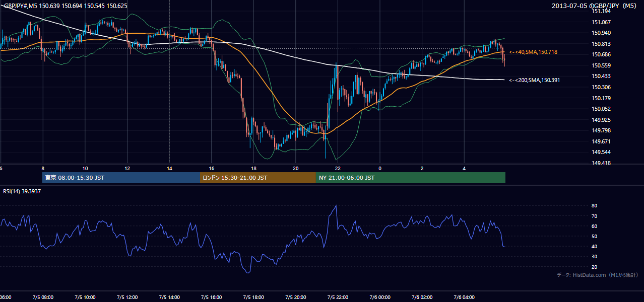The height and width of the screenshot is (302, 644).
Task: Click price axis value 150.686
Action: 602,54
